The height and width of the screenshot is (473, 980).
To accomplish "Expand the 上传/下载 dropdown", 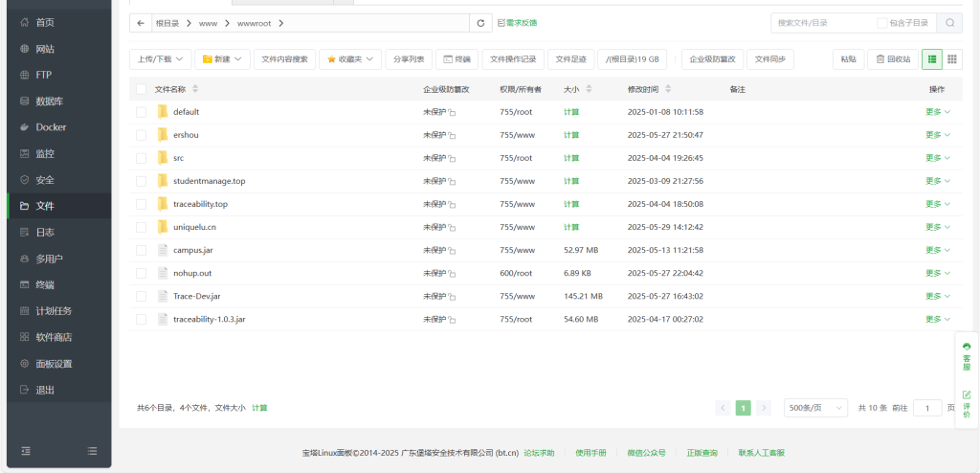I will [160, 59].
